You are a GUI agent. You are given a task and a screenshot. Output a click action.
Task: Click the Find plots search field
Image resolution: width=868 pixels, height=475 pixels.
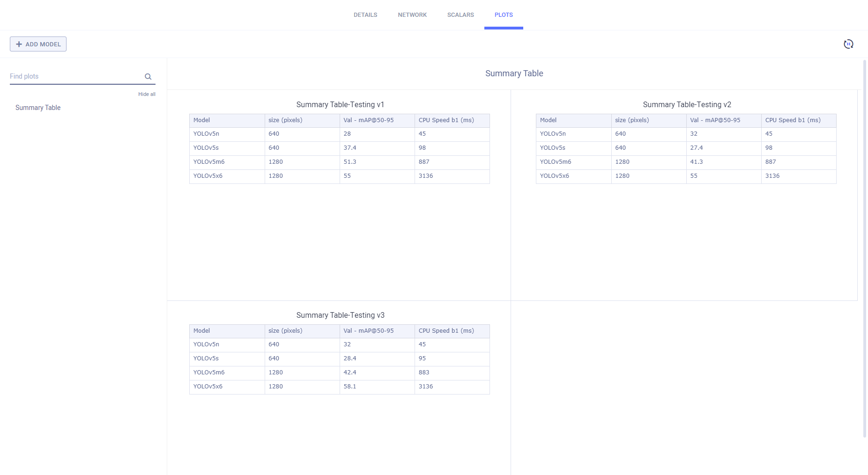coord(70,76)
